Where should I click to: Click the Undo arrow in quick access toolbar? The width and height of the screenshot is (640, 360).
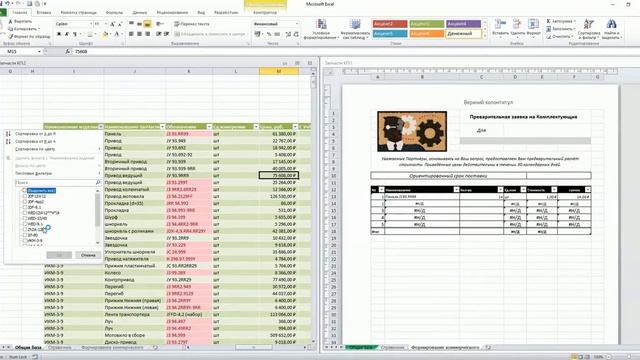7,4
